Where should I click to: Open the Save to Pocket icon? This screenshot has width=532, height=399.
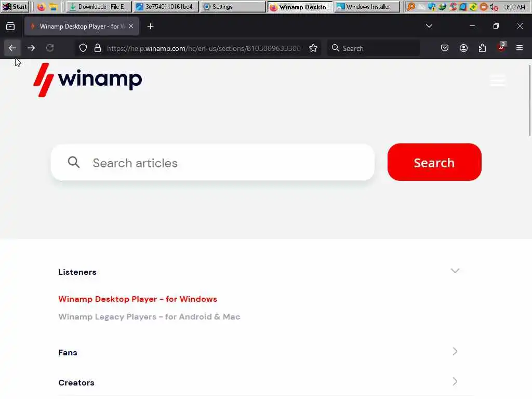click(x=445, y=48)
